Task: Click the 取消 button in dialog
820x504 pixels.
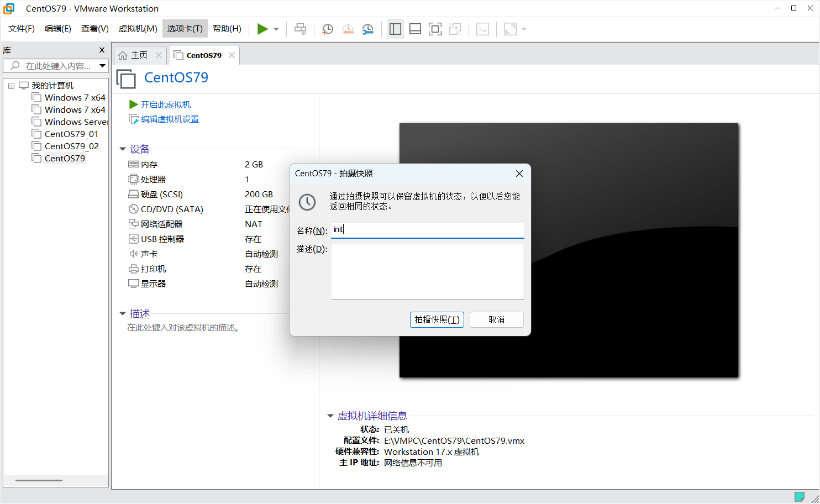Action: [496, 319]
